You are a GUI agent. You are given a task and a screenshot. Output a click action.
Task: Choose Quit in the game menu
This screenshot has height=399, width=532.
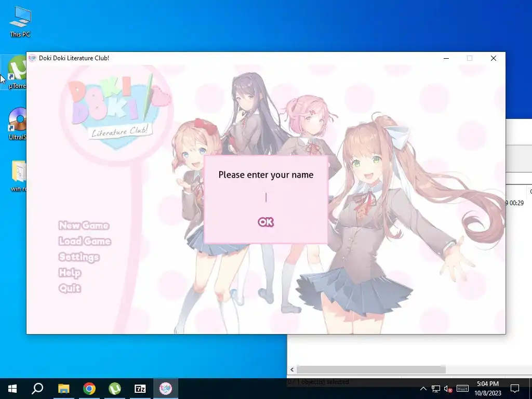(x=70, y=288)
